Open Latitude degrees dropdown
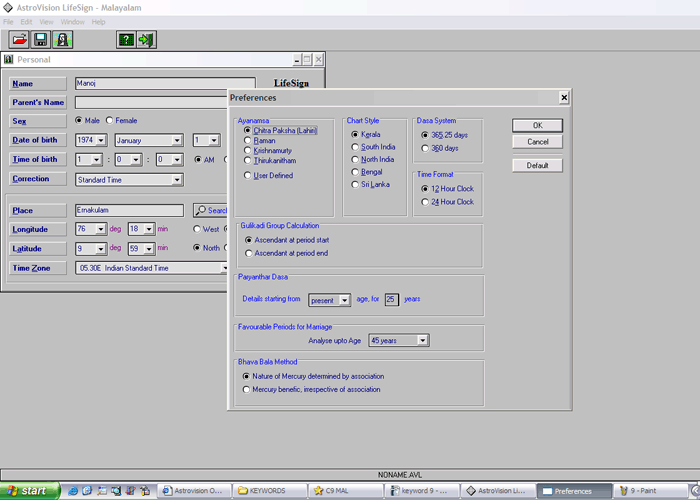This screenshot has width=700, height=500. click(101, 249)
